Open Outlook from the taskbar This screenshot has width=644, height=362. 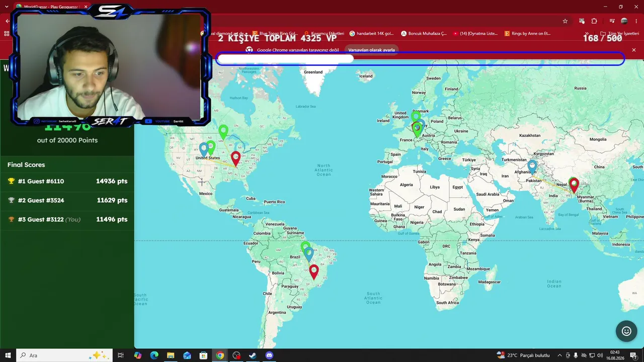187,355
